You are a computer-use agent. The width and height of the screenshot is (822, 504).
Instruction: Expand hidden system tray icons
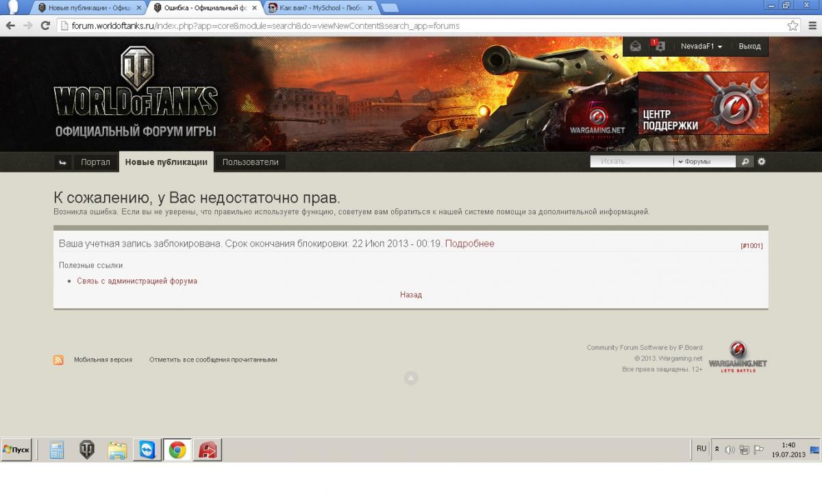pos(717,449)
